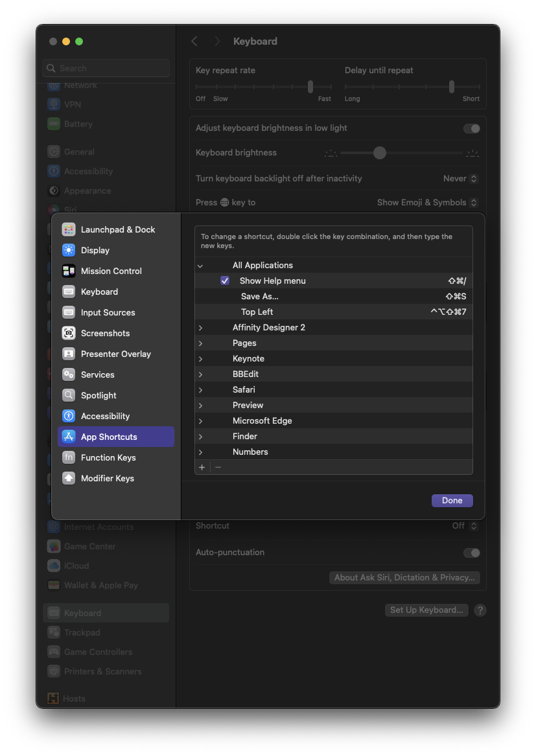Toggle the Auto-punctuation switch
The width and height of the screenshot is (536, 756).
(471, 553)
